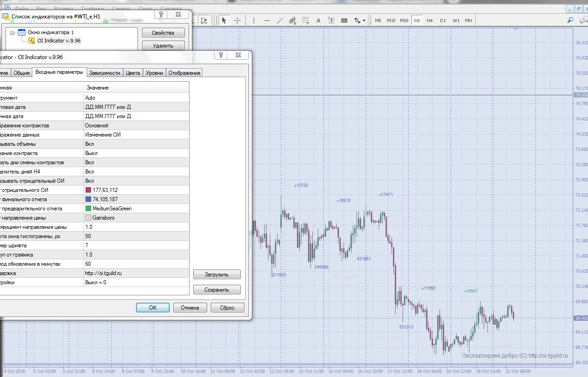Image resolution: width=588 pixels, height=377 pixels.
Task: Draw a vertical line tool
Action: [254, 20]
